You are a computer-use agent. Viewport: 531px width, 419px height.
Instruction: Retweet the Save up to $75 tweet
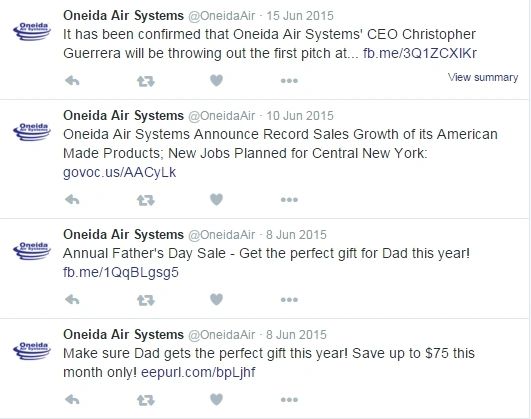click(x=146, y=400)
